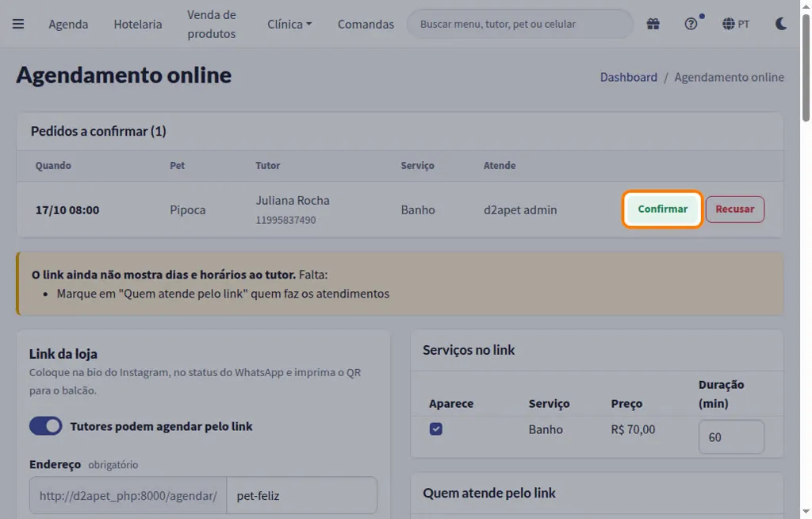Go to Agenda menu
Screen dimensions: 812x519
68,25
